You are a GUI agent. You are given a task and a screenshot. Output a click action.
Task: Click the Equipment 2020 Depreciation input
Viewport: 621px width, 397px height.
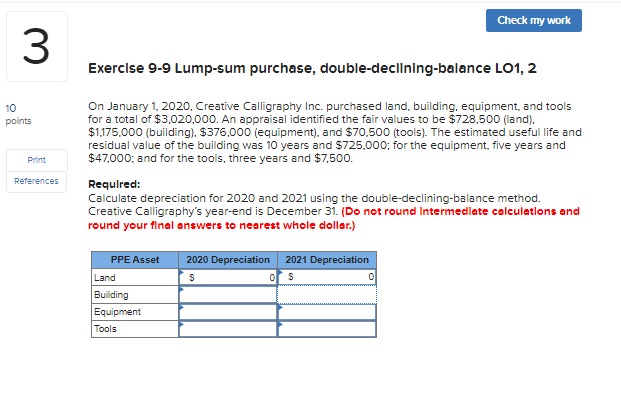point(228,312)
